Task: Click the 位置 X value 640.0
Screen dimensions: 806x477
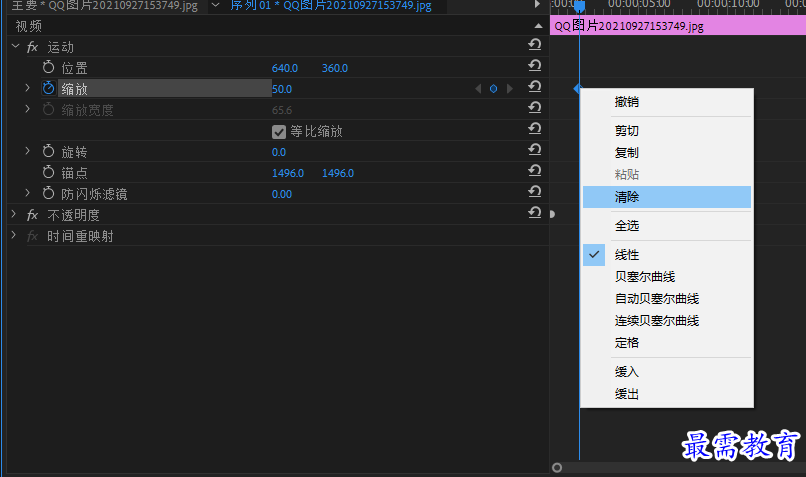Action: 285,68
